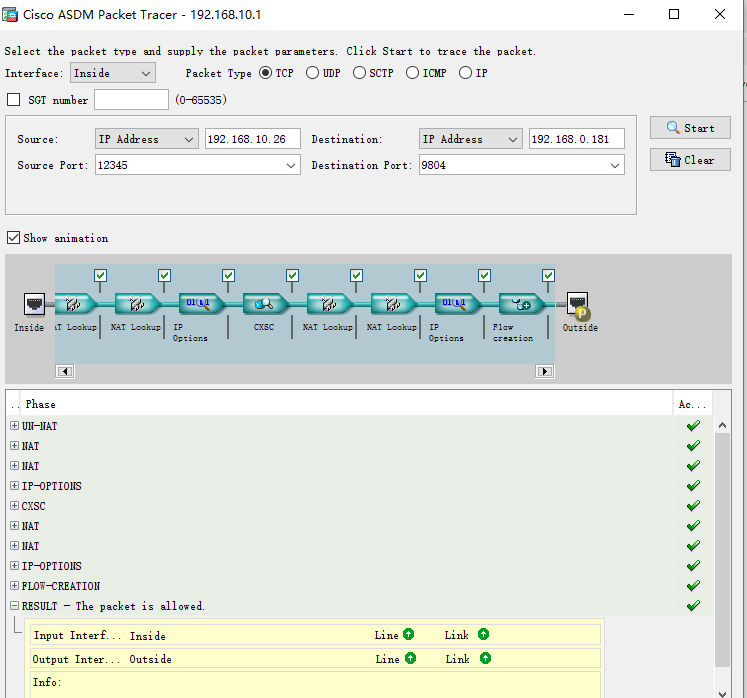Click the Info: field in result details
This screenshot has width=747, height=698.
[x=315, y=685]
